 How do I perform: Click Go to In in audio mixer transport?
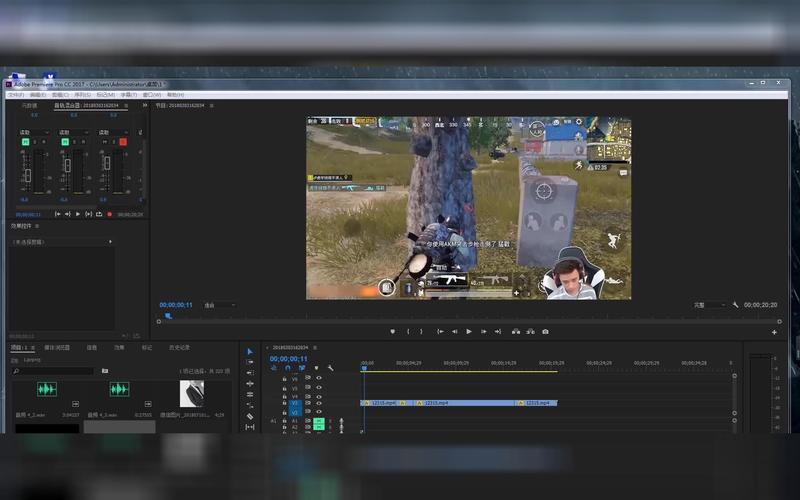click(x=58, y=214)
